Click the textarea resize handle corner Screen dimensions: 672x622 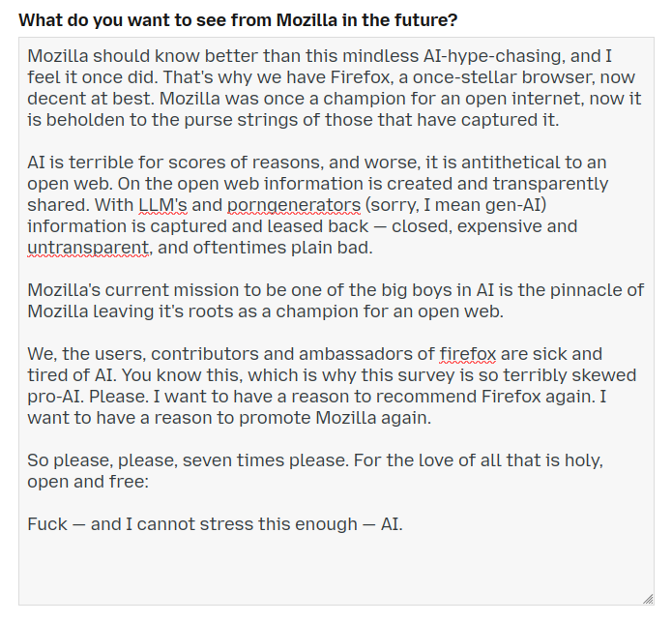(x=646, y=599)
